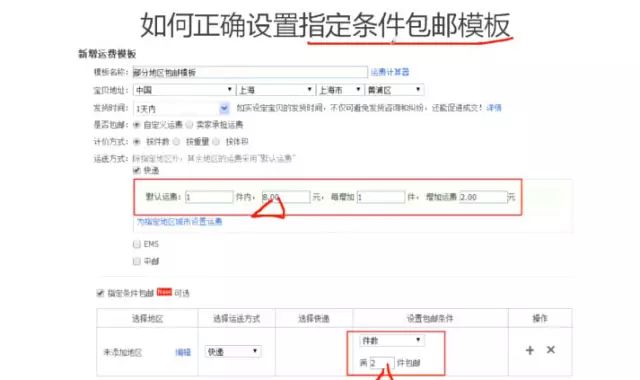Enable the 平邮 checkbox

coord(137,261)
